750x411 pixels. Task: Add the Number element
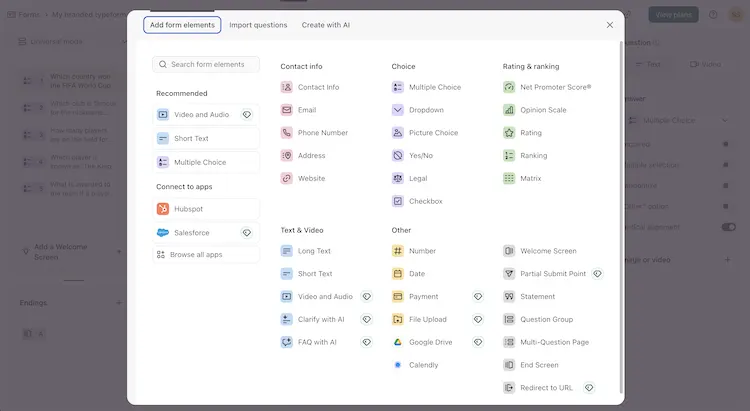click(414, 251)
